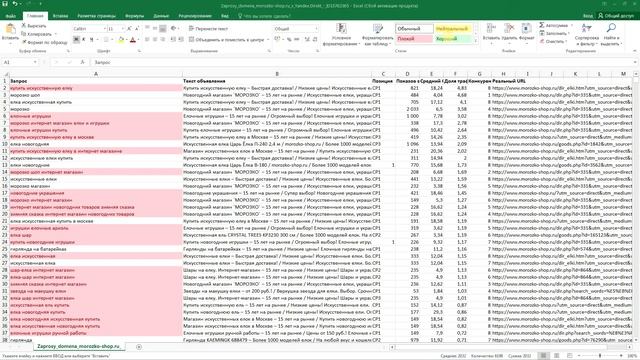This screenshot has height=360, width=640.
Task: Open the File (Файл) tab
Action: click(x=11, y=16)
